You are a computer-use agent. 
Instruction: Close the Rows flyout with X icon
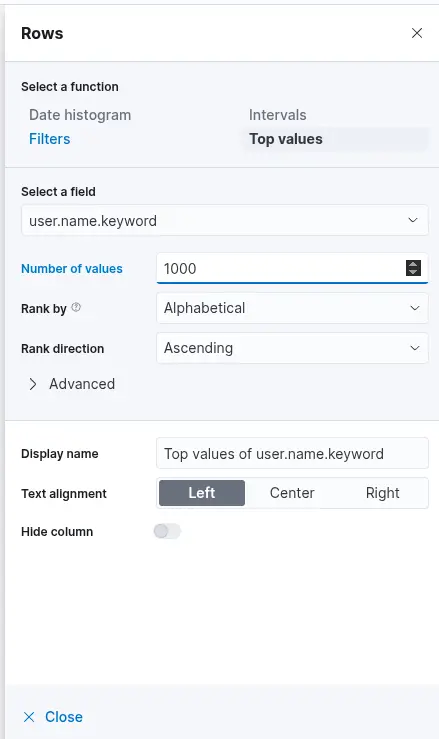[x=417, y=33]
